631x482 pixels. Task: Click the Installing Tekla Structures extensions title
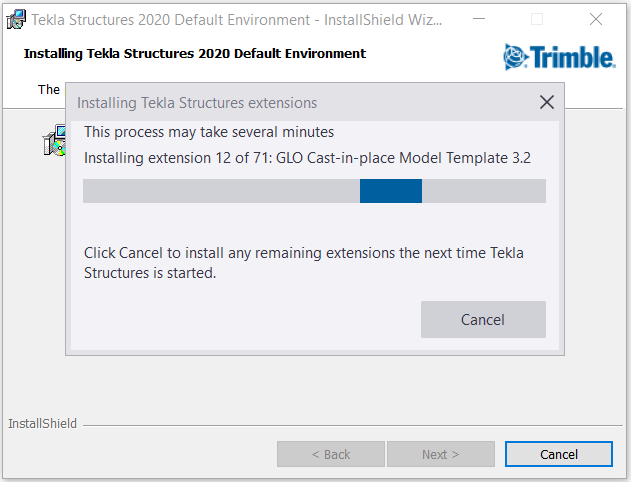pos(197,103)
